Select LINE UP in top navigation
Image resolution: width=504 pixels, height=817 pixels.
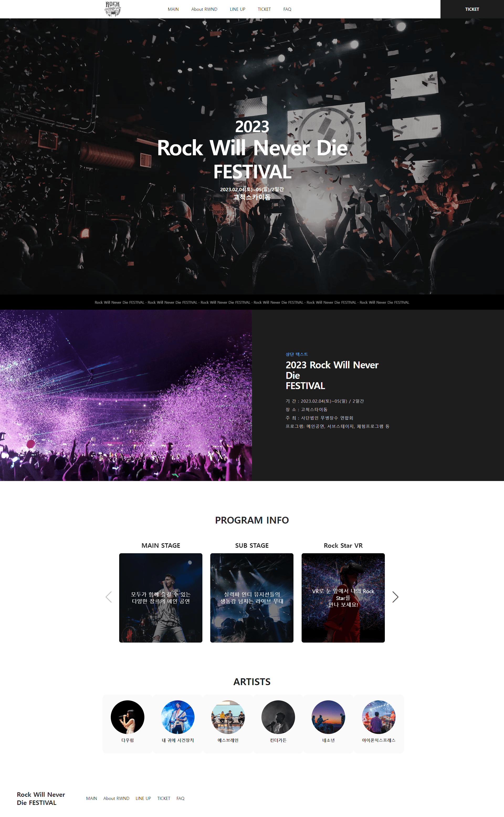click(237, 9)
